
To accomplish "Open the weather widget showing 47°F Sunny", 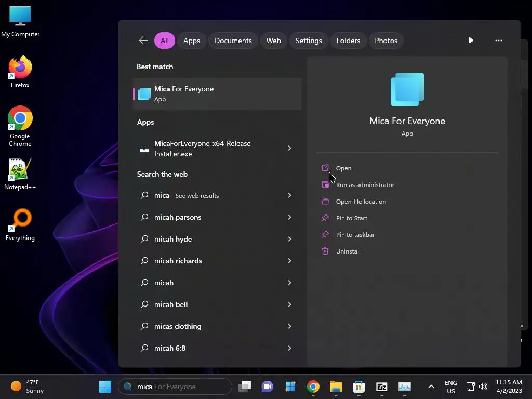I will coord(27,387).
